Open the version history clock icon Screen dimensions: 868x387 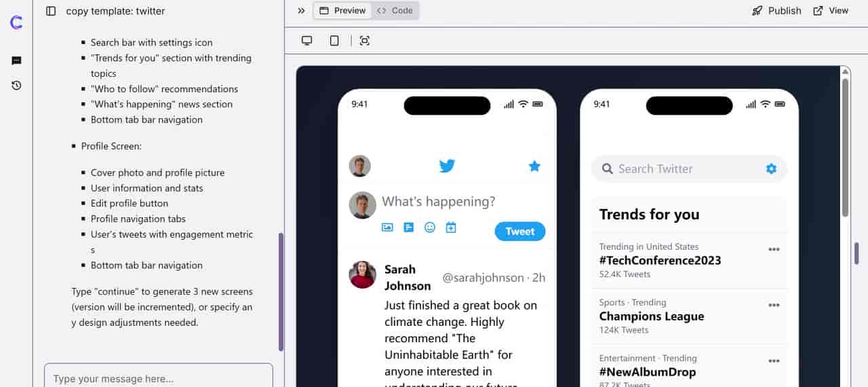click(16, 86)
